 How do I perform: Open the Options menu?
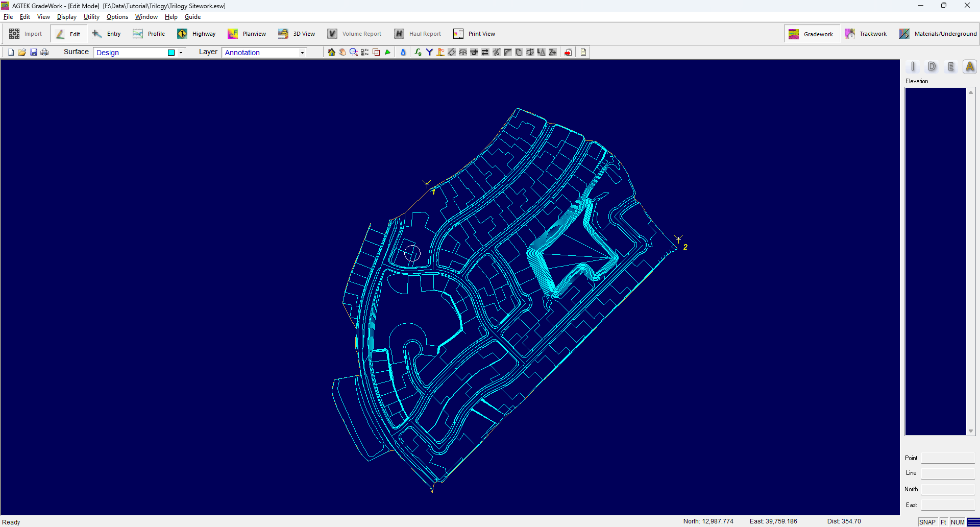117,17
